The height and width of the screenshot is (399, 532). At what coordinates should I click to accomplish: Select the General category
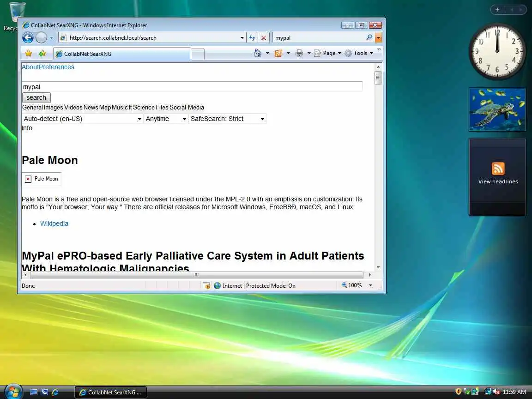click(x=33, y=108)
